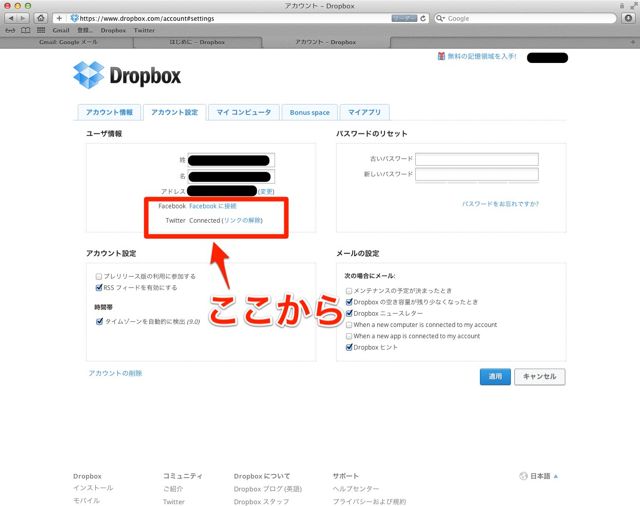
Task: Switch to the はじめに – Dropbox browser tab
Action: (x=197, y=42)
